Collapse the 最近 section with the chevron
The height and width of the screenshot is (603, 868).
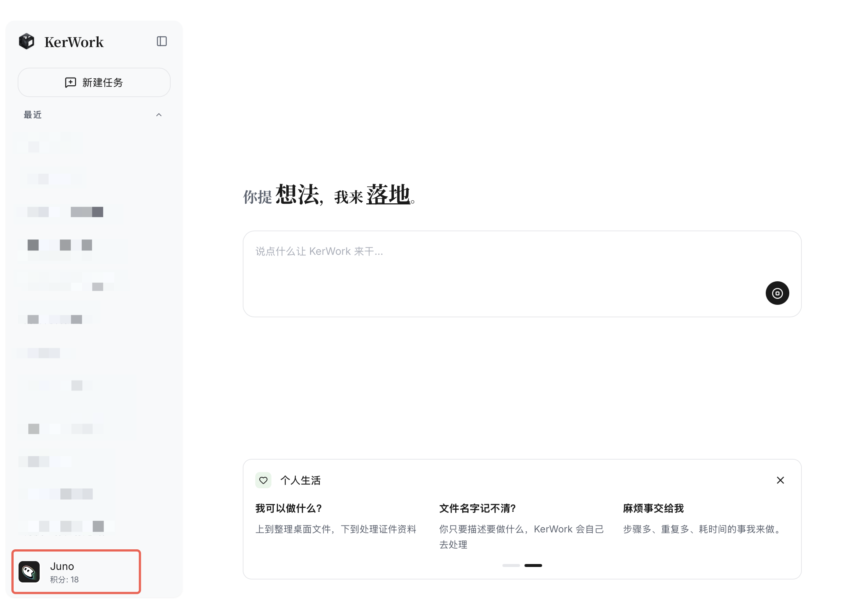pyautogui.click(x=159, y=114)
